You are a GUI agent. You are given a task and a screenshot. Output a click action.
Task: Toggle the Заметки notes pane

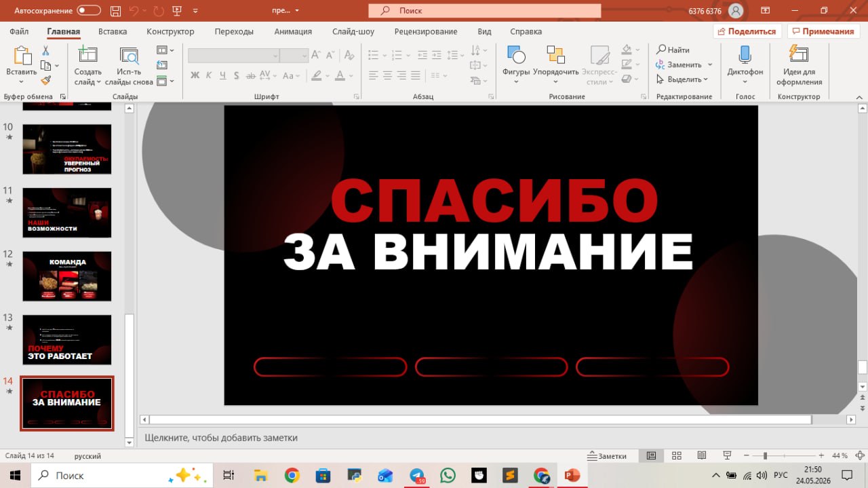(x=607, y=456)
